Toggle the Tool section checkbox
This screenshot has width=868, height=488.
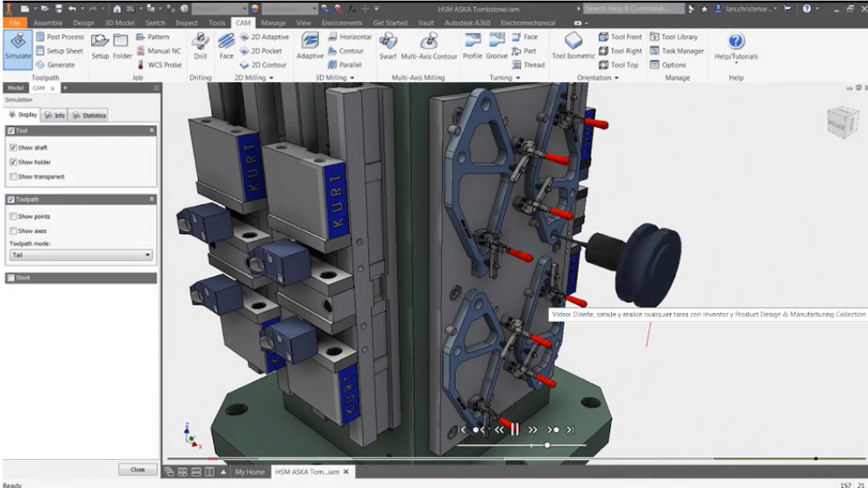pos(11,131)
